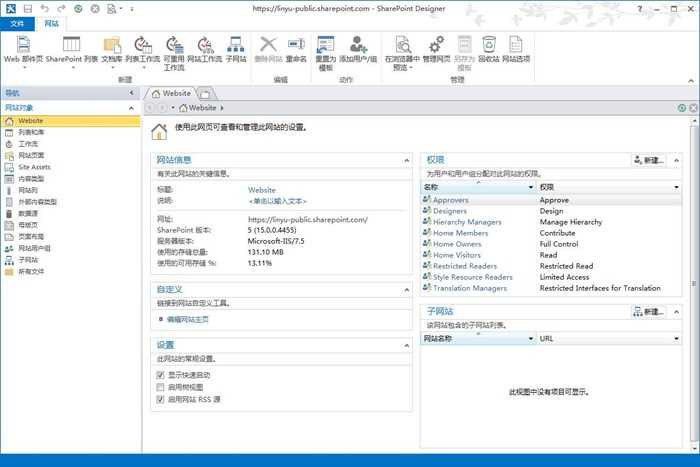Click the Web 部件页 ribbon button
The width and height of the screenshot is (700, 467).
click(23, 52)
